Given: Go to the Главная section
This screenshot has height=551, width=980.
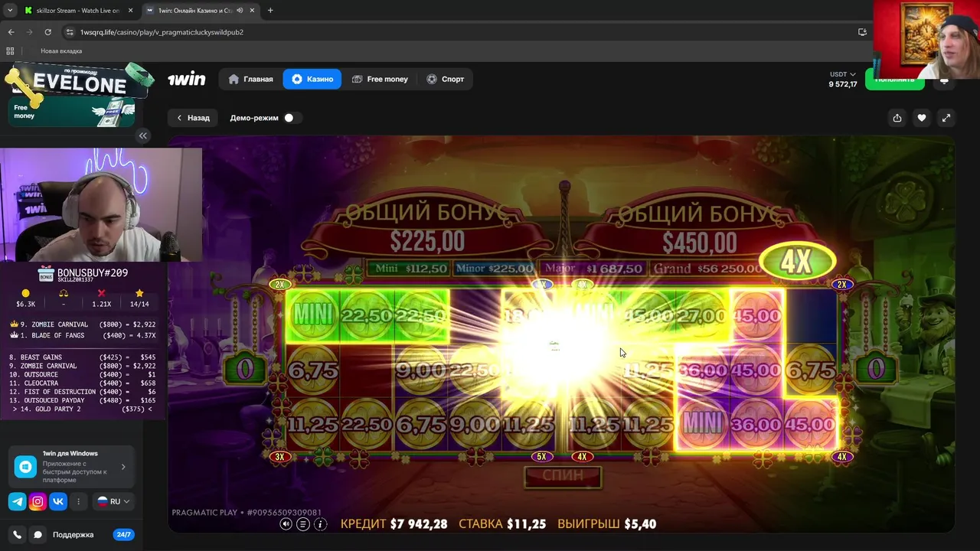Looking at the screenshot, I should [251, 79].
